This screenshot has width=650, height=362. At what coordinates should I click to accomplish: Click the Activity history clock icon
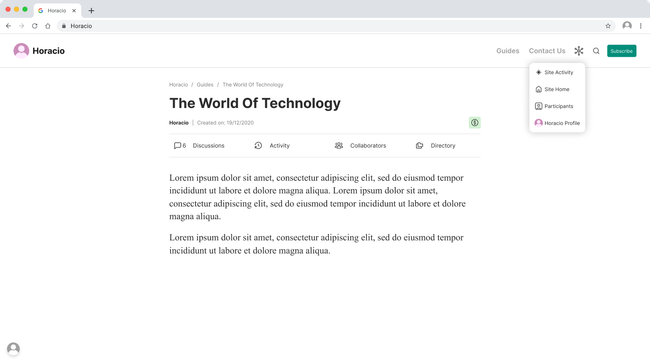tap(258, 146)
